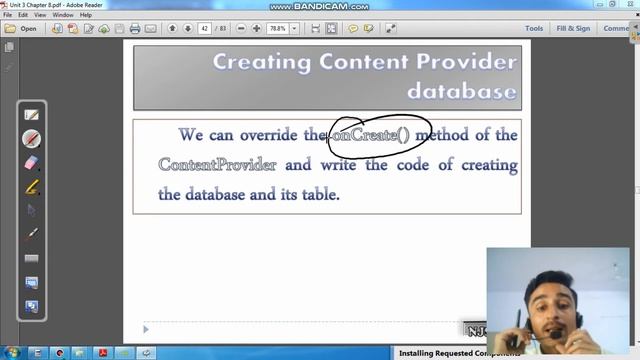Zoom out with the minus icon
This screenshot has width=640, height=360.
pyautogui.click(x=241, y=28)
